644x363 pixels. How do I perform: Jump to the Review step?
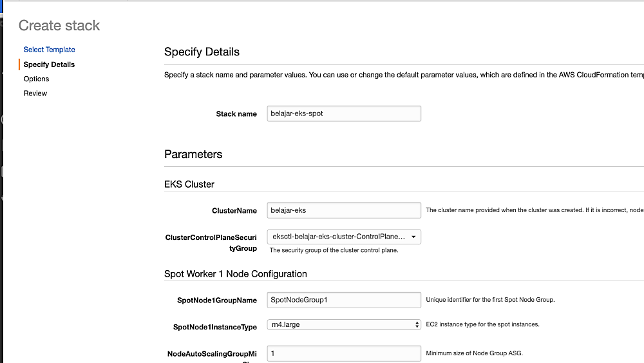click(35, 93)
